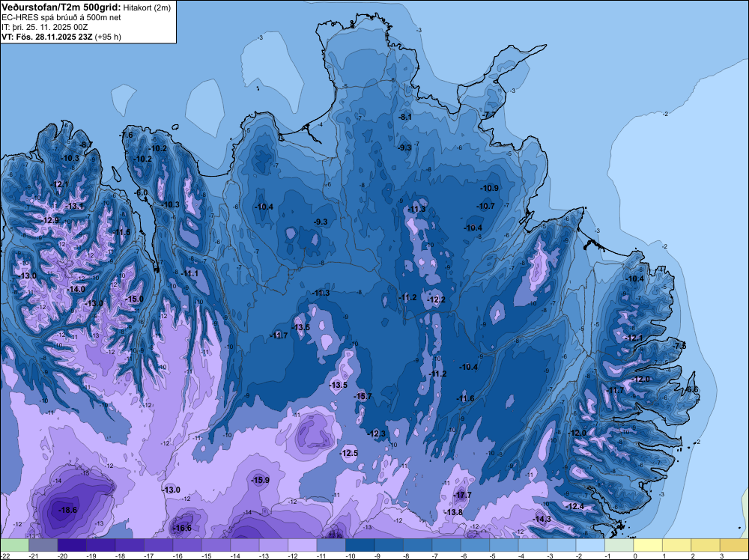Click the -12.4 temperature value
Image resolution: width=749 pixels, height=560 pixels.
click(x=574, y=507)
